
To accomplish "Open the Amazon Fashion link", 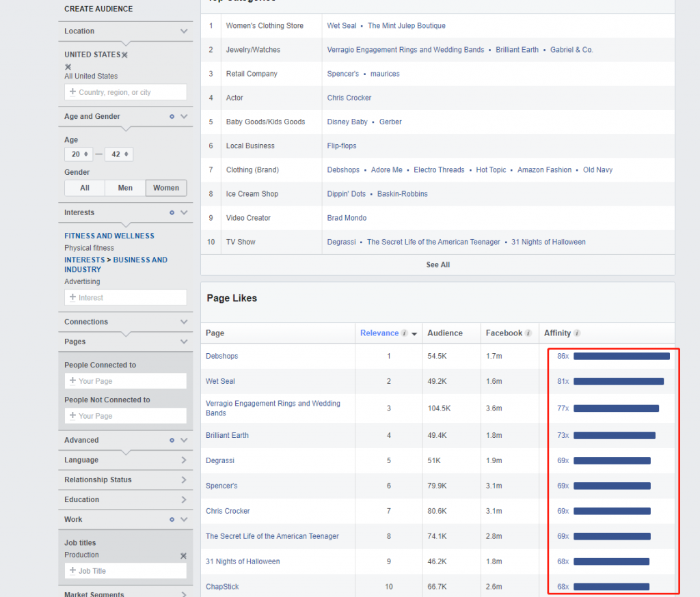I will click(x=544, y=170).
